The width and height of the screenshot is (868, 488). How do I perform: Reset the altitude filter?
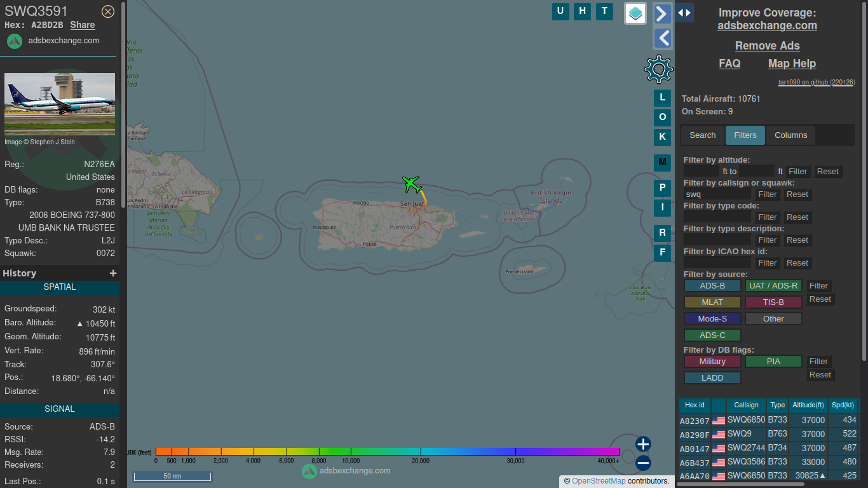(827, 172)
